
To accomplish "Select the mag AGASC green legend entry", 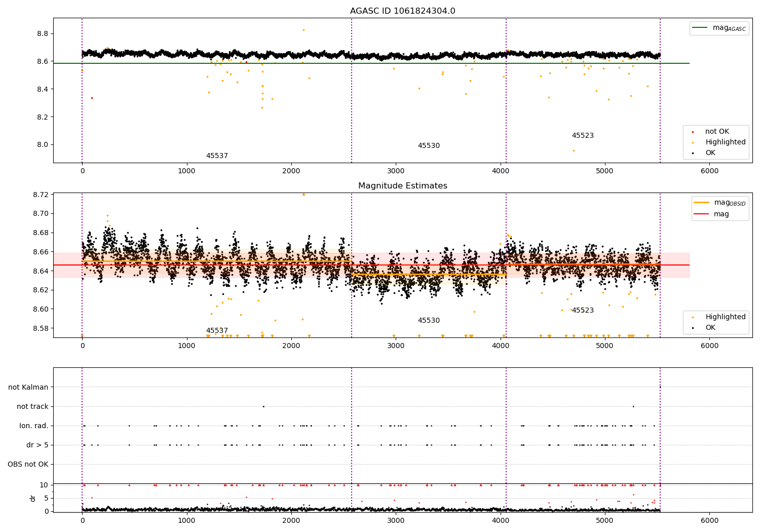I will point(719,28).
